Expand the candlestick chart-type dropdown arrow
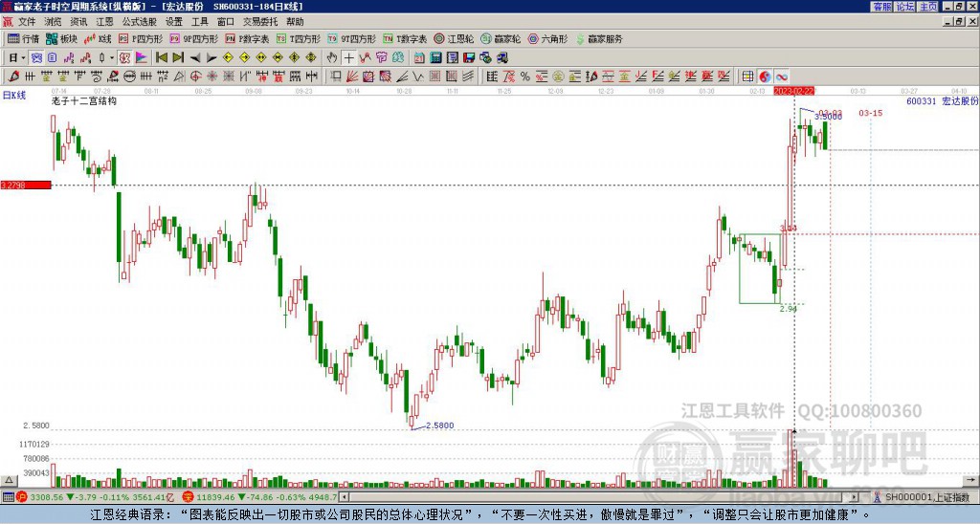Viewport: 980px width, 524px height. (112, 58)
